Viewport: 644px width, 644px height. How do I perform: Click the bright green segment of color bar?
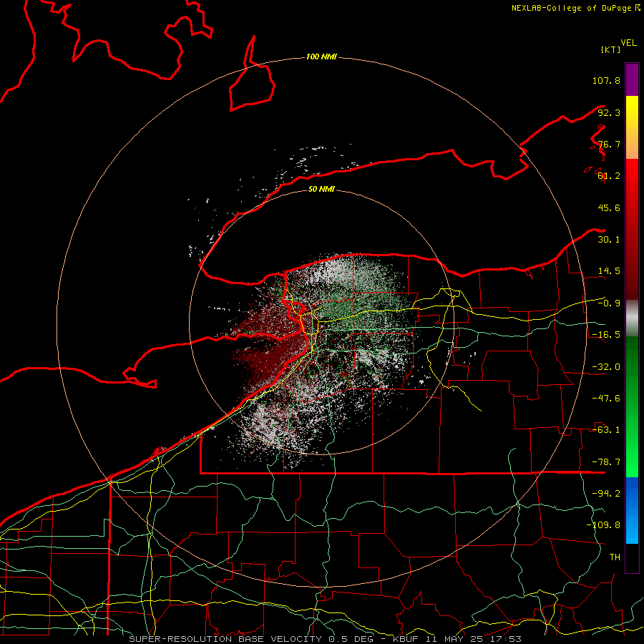[632, 406]
